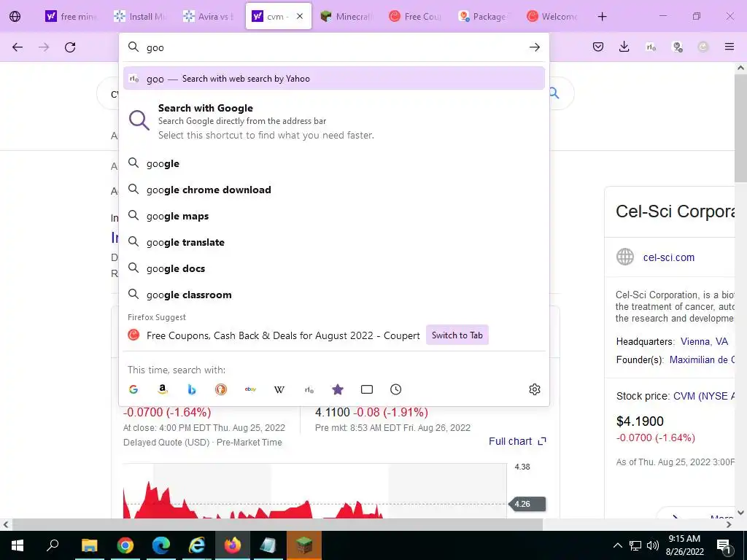Open the 'Full chart' link
Screen dimensions: 747x560
pos(517,441)
